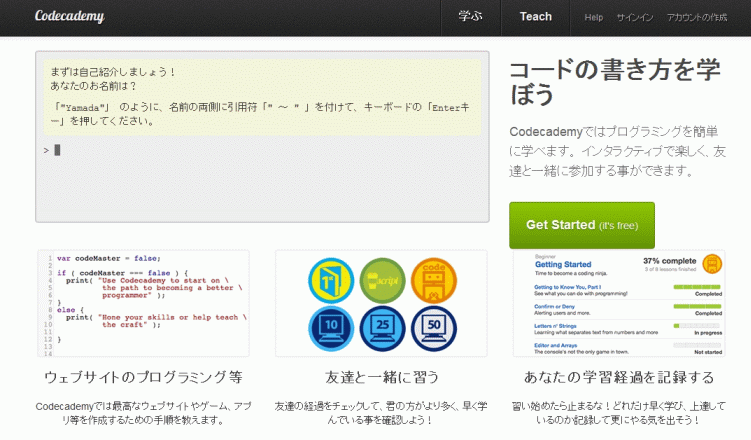Click progress bar for Confirm or Deny
Image resolution: width=751 pixels, height=440 pixels.
(697, 306)
